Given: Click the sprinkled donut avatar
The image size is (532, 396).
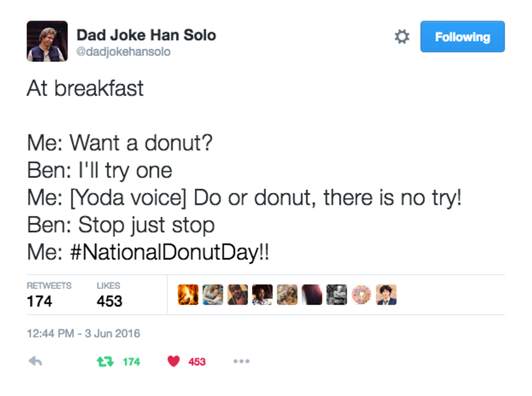Looking at the screenshot, I should click(x=361, y=295).
